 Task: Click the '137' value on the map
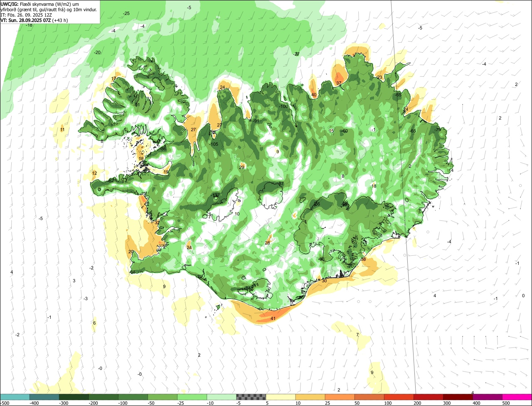coord(216,195)
